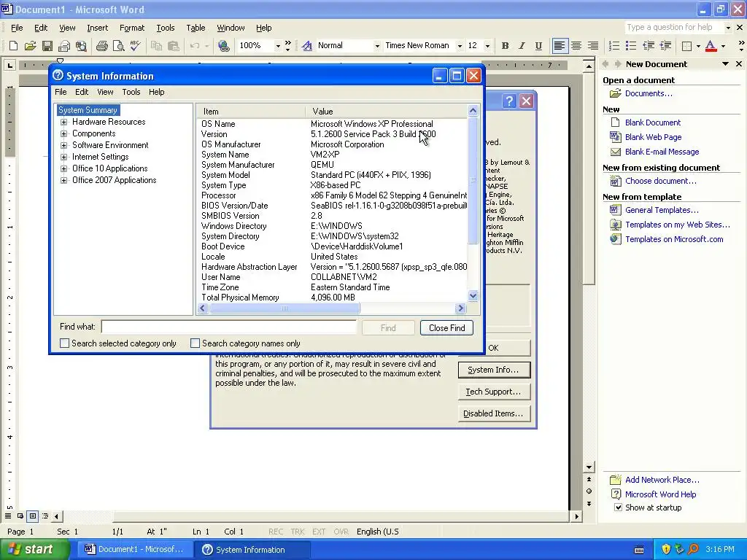The height and width of the screenshot is (560, 747).
Task: Click the New Blank Document toolbar icon
Action: [13, 46]
